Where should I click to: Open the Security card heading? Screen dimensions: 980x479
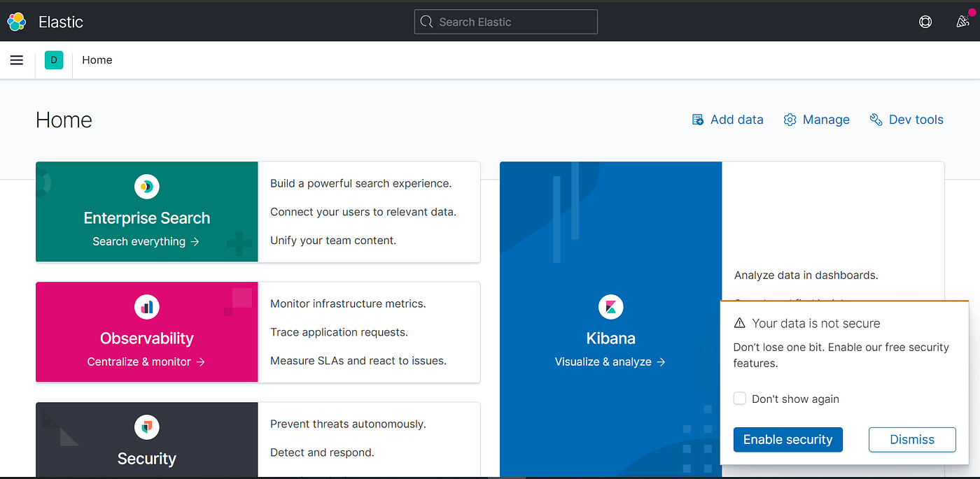pyautogui.click(x=147, y=459)
